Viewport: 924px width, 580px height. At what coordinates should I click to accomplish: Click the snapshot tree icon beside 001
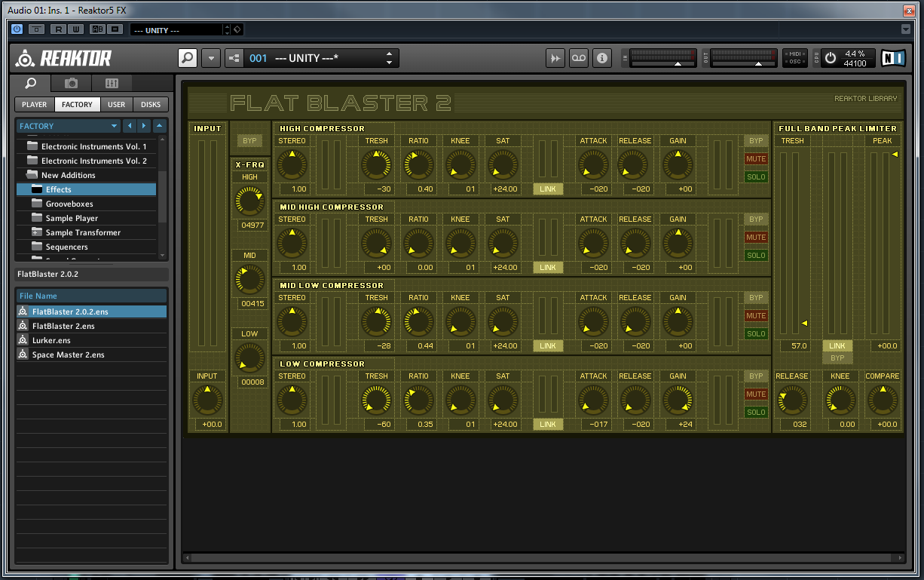point(234,58)
